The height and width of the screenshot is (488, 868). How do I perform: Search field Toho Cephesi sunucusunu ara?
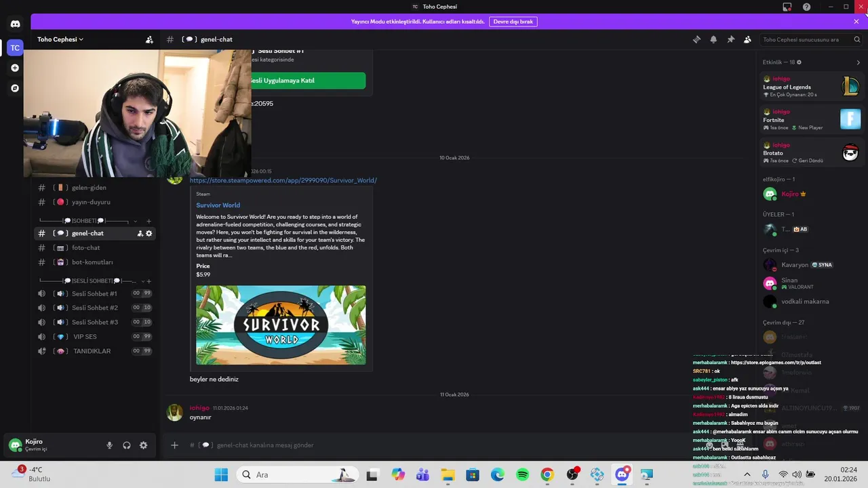pos(810,39)
